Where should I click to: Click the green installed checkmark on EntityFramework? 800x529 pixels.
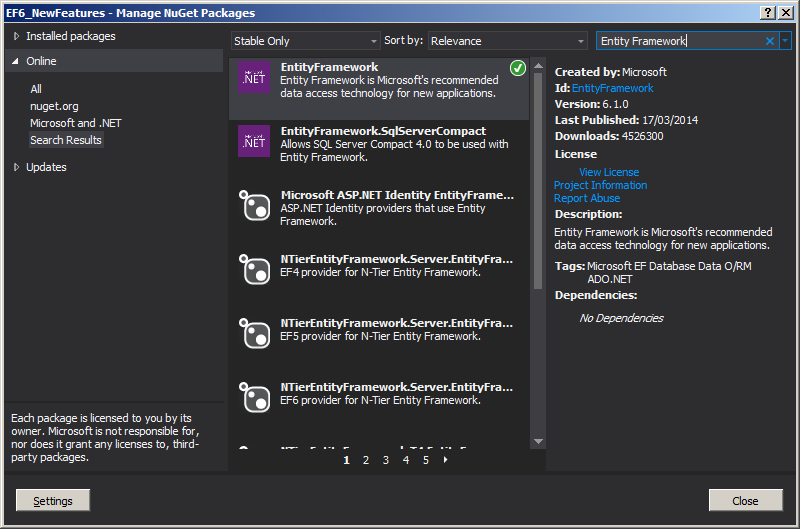coord(517,68)
